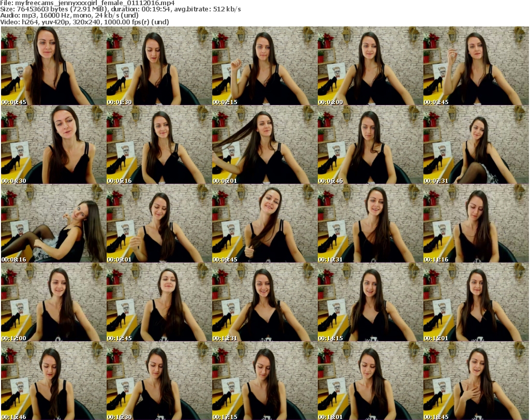This screenshot has width=530, height=420.
Task: Select the thumbnail stamped 00:01:30
Action: coord(159,66)
